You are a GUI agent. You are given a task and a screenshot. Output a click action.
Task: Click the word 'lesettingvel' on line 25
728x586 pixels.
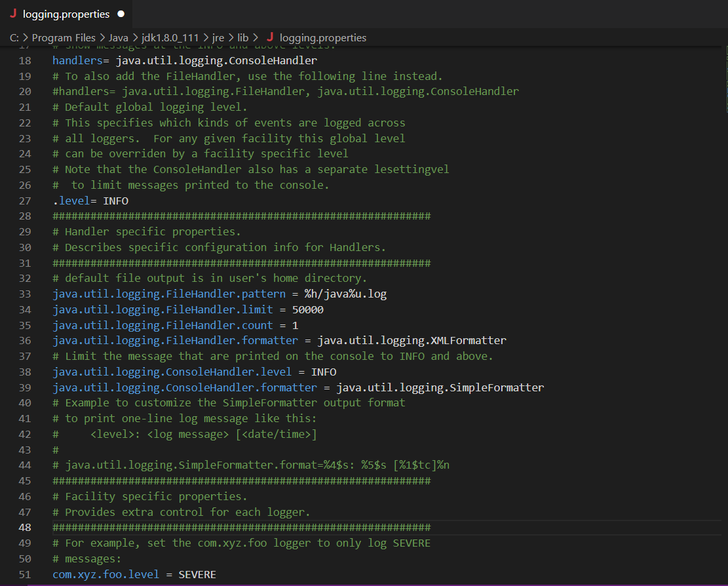tap(412, 170)
